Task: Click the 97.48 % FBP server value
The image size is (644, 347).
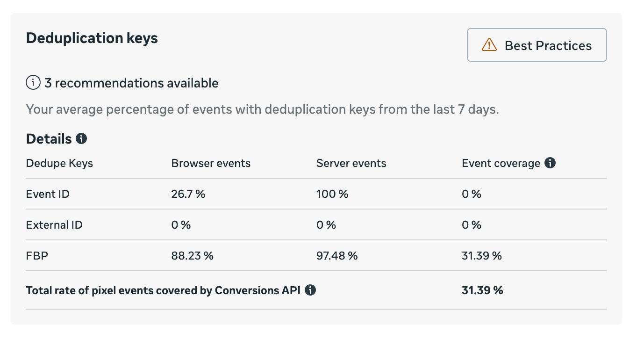Action: (x=336, y=256)
